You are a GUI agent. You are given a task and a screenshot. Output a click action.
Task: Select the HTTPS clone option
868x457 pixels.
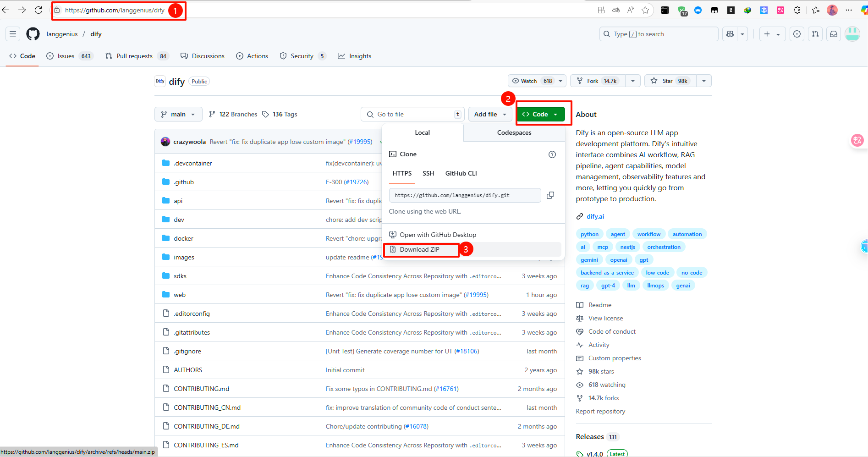click(402, 173)
